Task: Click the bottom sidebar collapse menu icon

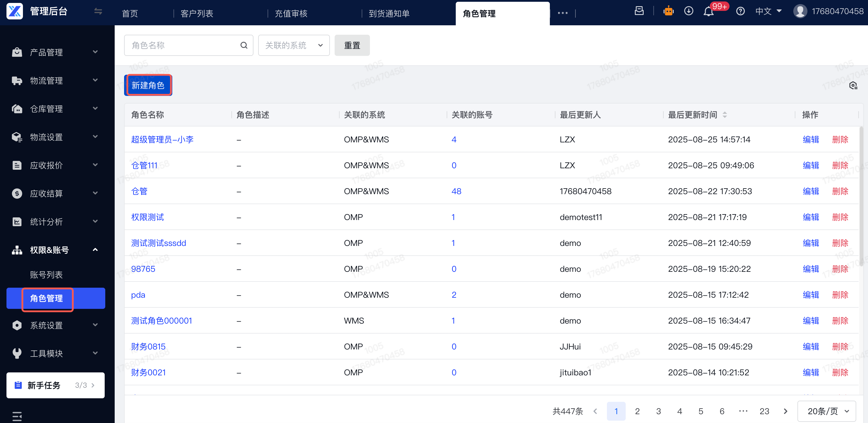Action: [x=17, y=417]
